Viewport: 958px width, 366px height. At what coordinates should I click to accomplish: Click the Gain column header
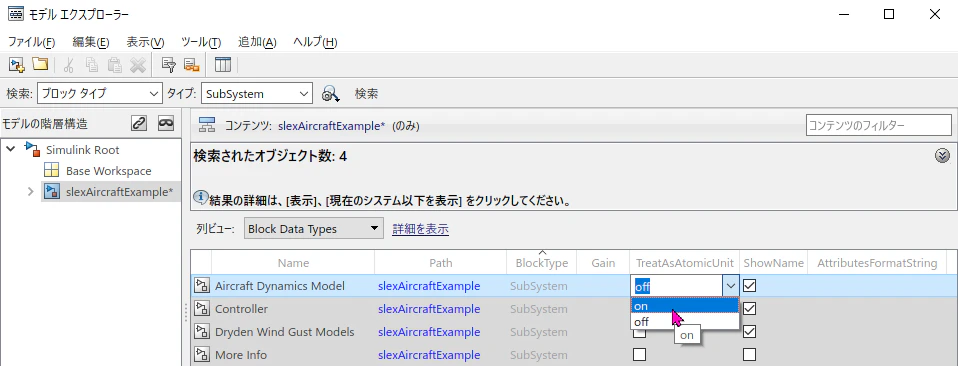[x=603, y=263]
